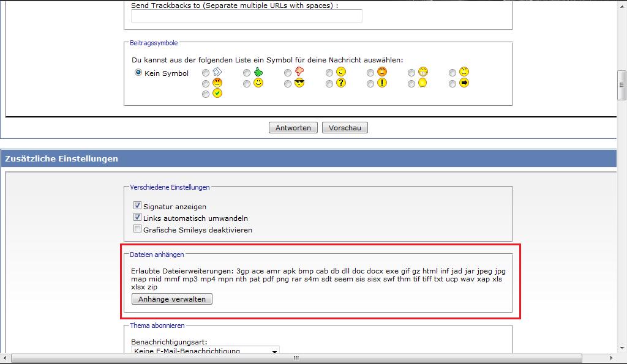The height and width of the screenshot is (364, 627).
Task: Click the sunglasses cool smiley icon
Action: (299, 83)
